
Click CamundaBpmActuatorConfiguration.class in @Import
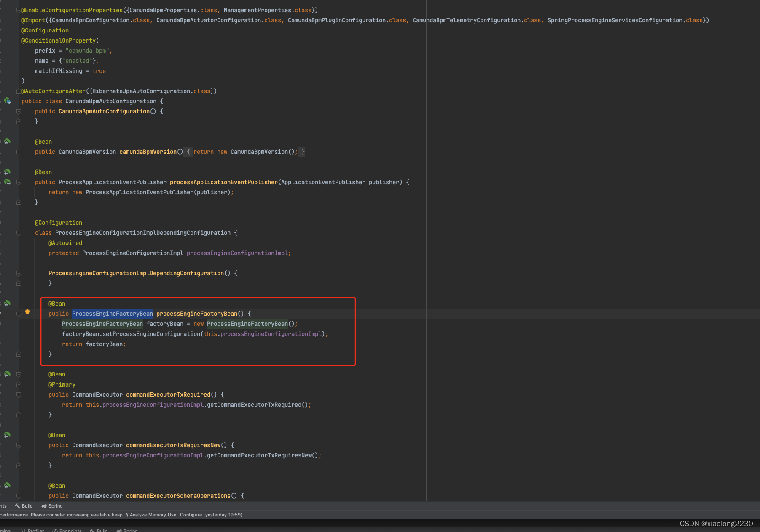[x=219, y=20]
